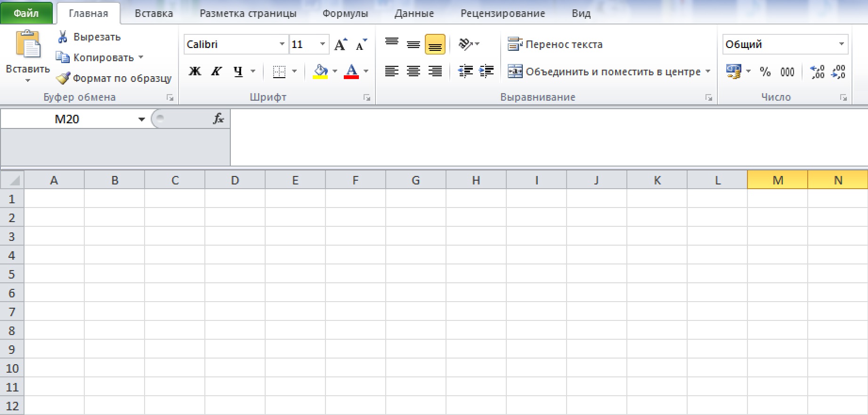
Task: Switch to Вставка tab
Action: tap(154, 13)
